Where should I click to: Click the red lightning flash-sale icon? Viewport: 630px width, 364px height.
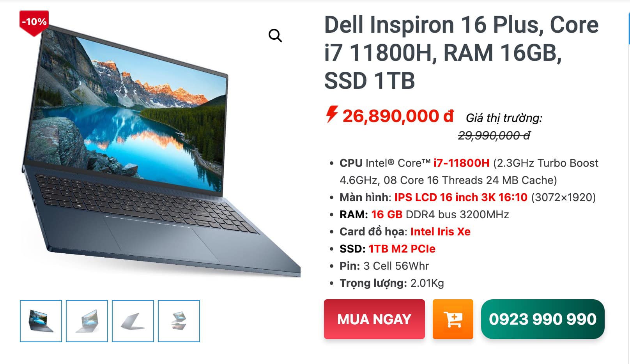pos(332,114)
